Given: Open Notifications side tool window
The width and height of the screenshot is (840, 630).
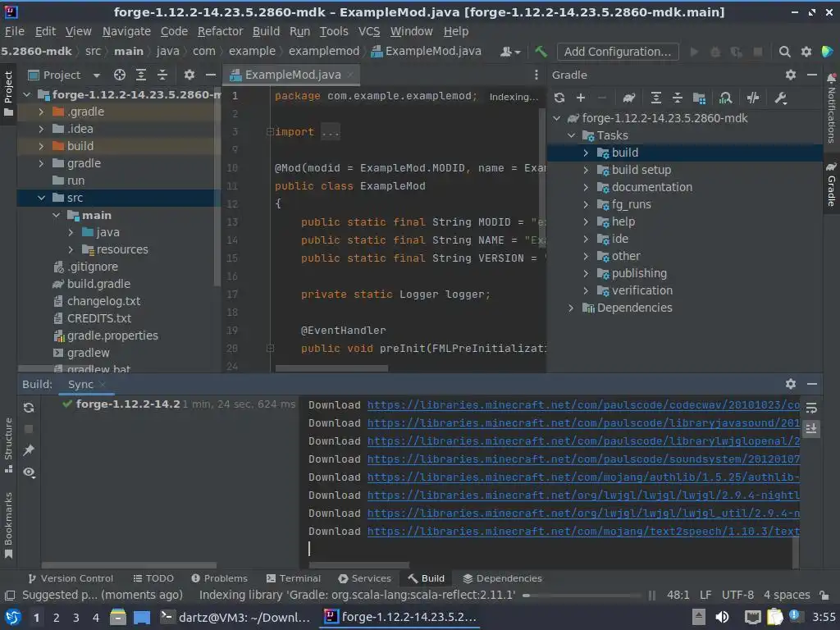Looking at the screenshot, I should click(832, 109).
